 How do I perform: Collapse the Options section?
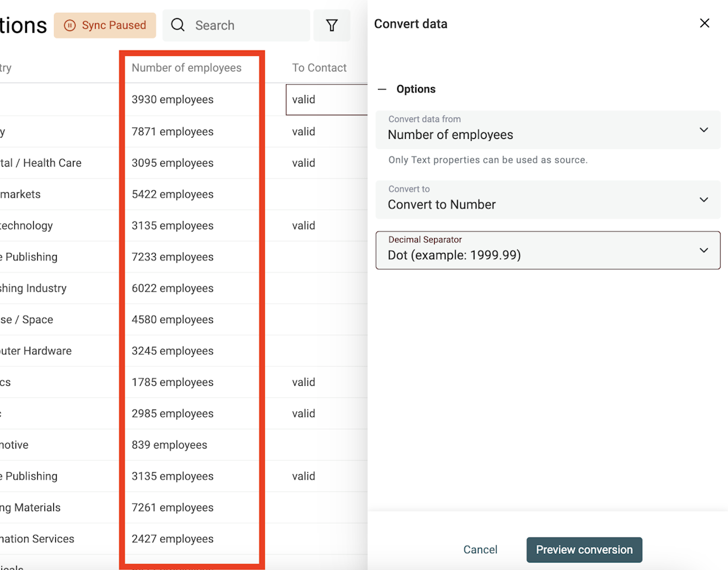382,88
